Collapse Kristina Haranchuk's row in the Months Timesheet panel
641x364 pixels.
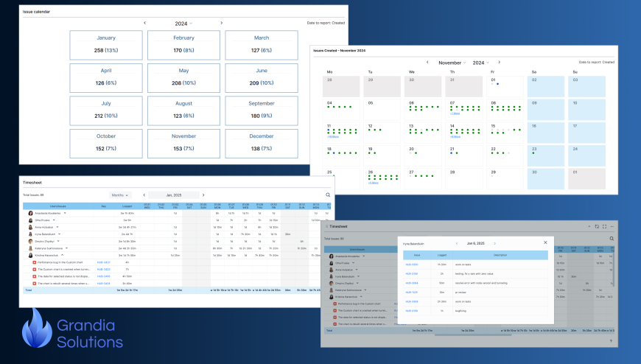point(62,255)
